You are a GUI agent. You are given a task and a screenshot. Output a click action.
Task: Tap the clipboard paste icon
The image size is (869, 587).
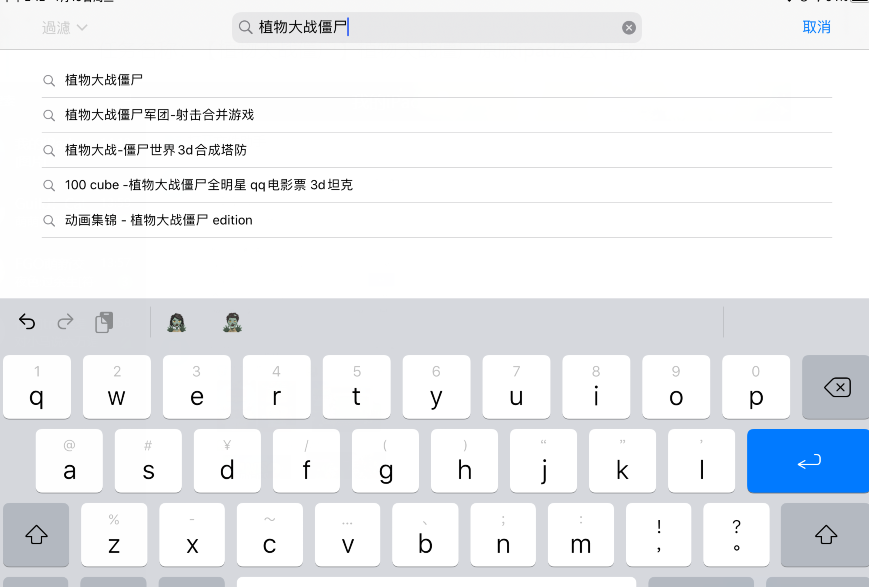pos(104,322)
